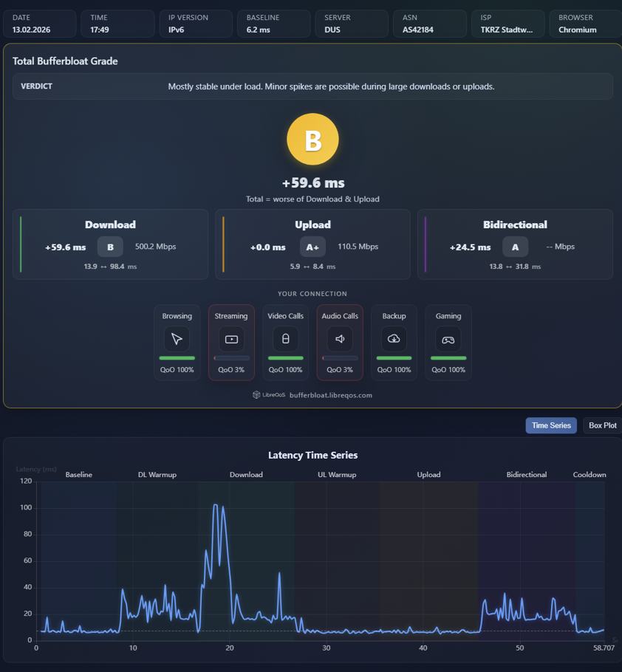The image size is (622, 672).
Task: Click the LibreQoS cube logo
Action: (x=256, y=395)
